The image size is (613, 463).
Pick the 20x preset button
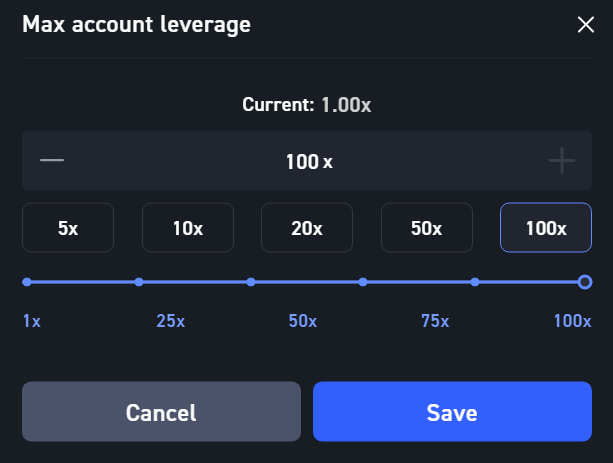click(306, 228)
